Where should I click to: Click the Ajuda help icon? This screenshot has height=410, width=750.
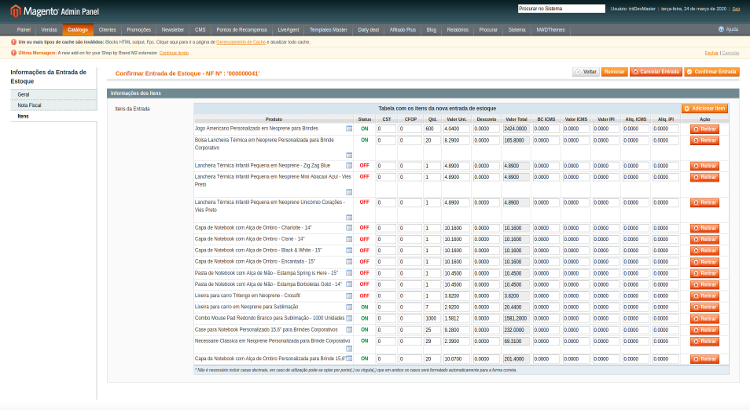pos(721,30)
